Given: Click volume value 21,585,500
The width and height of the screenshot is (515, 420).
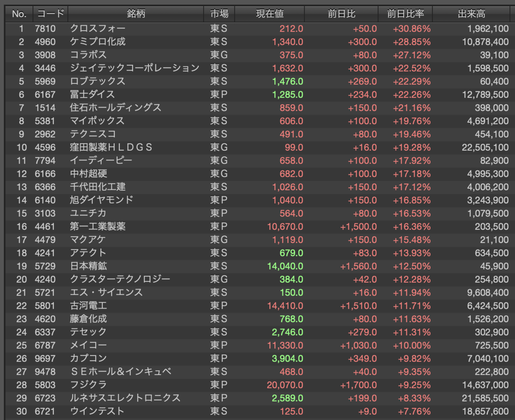Looking at the screenshot, I should pyautogui.click(x=486, y=398).
